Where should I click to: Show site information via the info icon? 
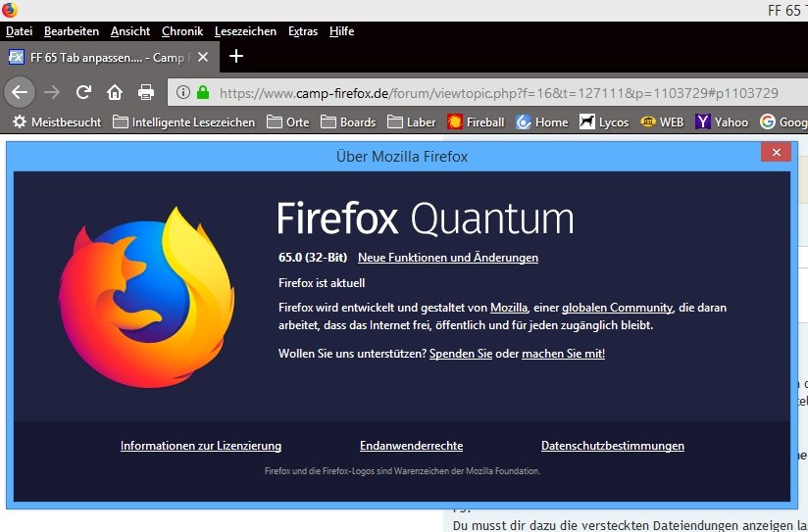point(183,93)
